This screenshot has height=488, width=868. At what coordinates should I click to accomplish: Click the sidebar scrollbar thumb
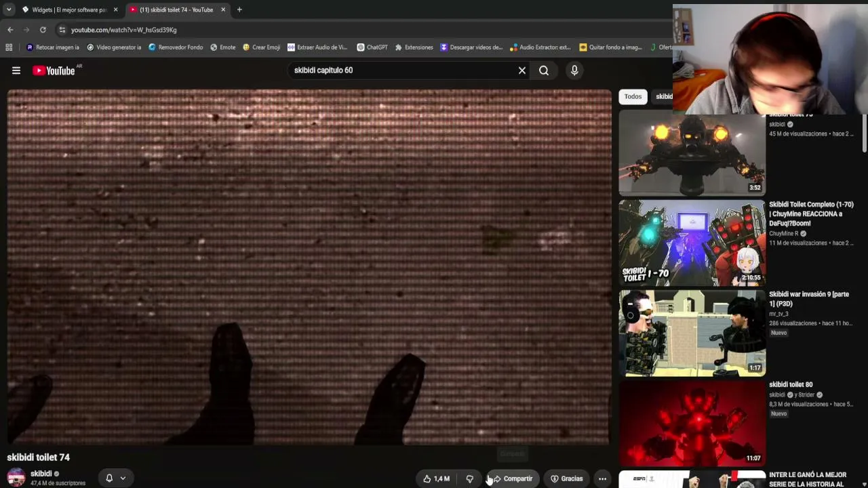tap(865, 133)
